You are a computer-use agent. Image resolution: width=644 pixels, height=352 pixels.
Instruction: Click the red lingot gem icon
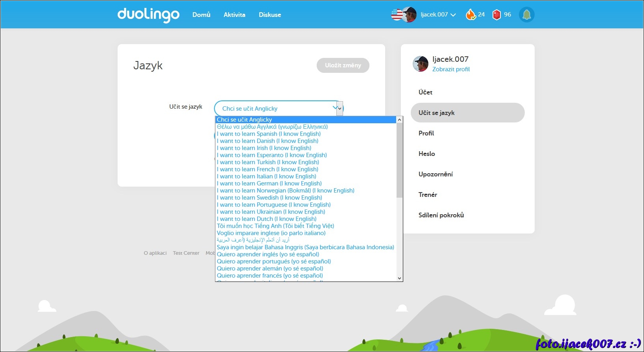tap(496, 15)
